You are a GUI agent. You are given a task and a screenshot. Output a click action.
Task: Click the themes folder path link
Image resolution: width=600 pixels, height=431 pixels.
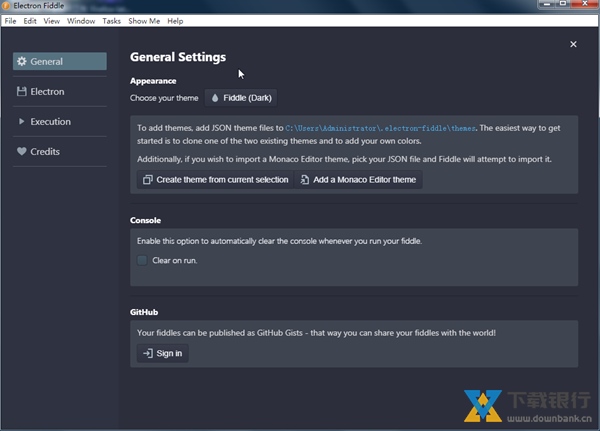click(381, 128)
